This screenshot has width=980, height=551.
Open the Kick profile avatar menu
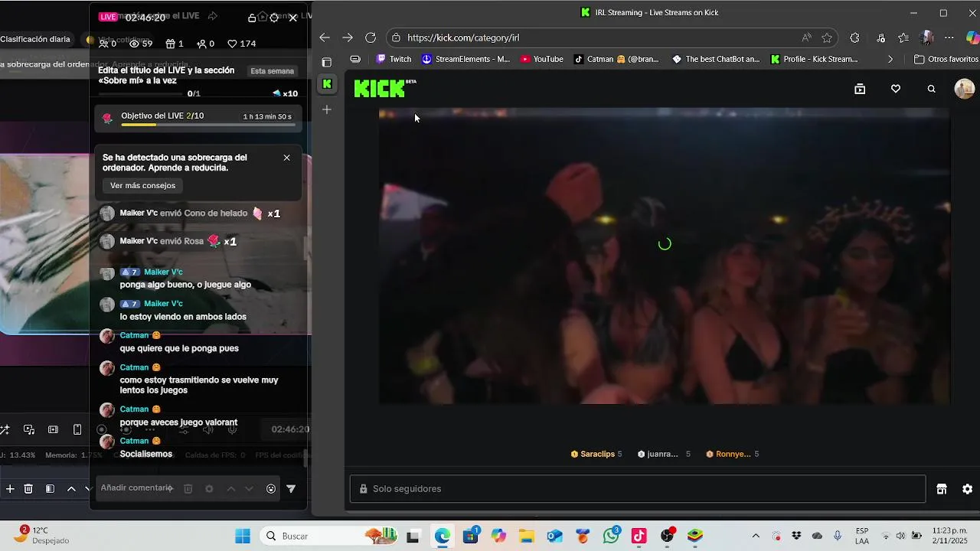coord(965,89)
